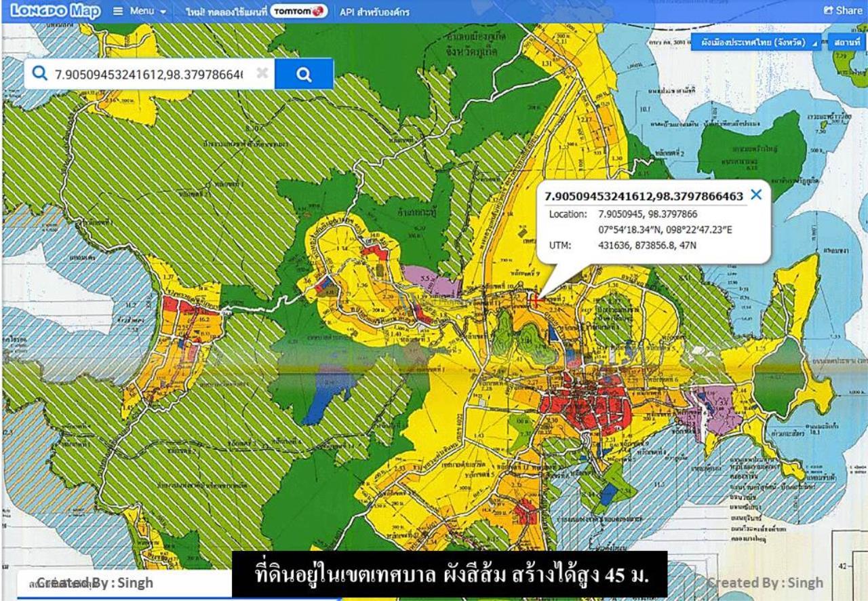Open the hamburger menu icon
Viewport: 868px width, 601px height.
[x=117, y=12]
